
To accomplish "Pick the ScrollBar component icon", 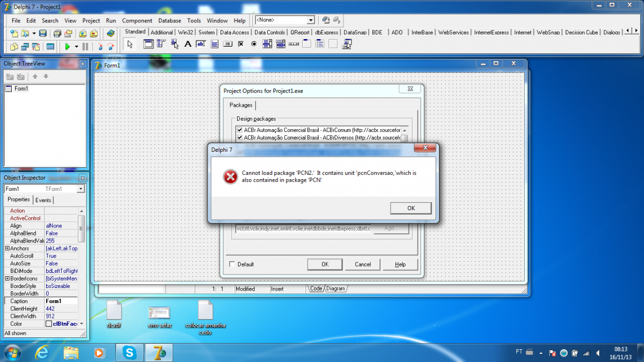I will coord(293,45).
